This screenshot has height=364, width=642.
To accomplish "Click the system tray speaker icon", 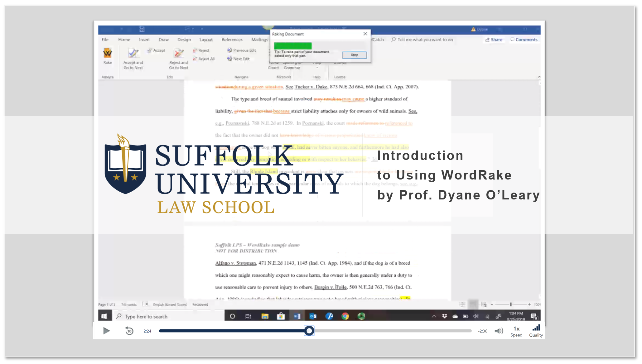I will coord(476,316).
